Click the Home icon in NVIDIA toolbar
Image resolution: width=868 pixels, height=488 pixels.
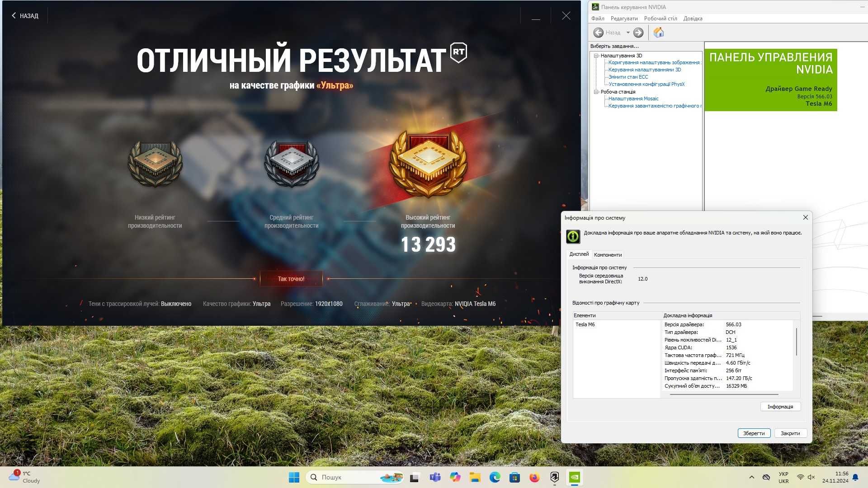point(659,32)
